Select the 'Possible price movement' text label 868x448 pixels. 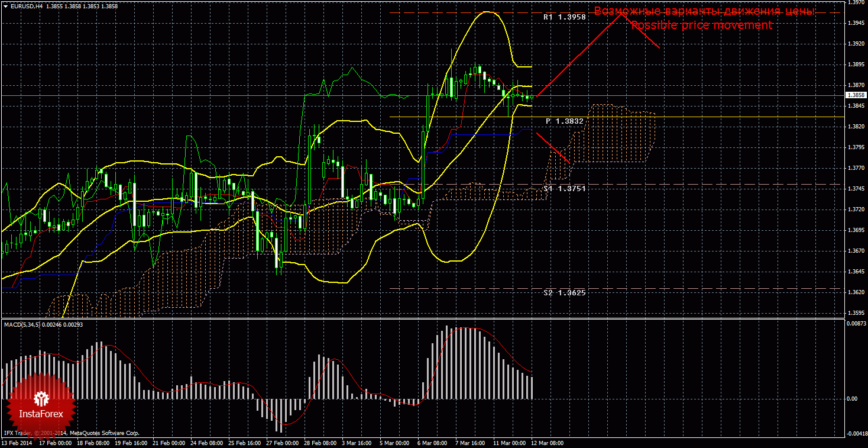701,25
